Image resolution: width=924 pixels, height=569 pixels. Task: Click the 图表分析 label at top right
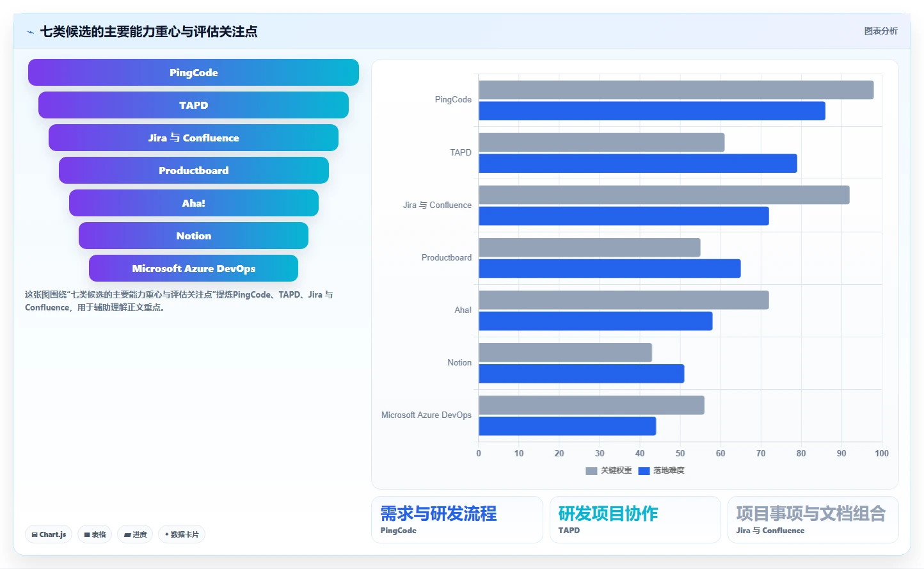tap(880, 31)
